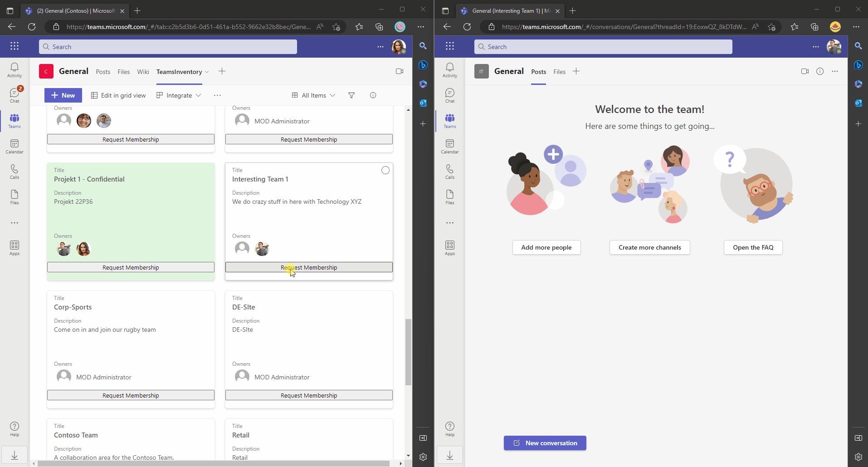
Task: Open Settings and more in left Teams header
Action: tap(380, 47)
